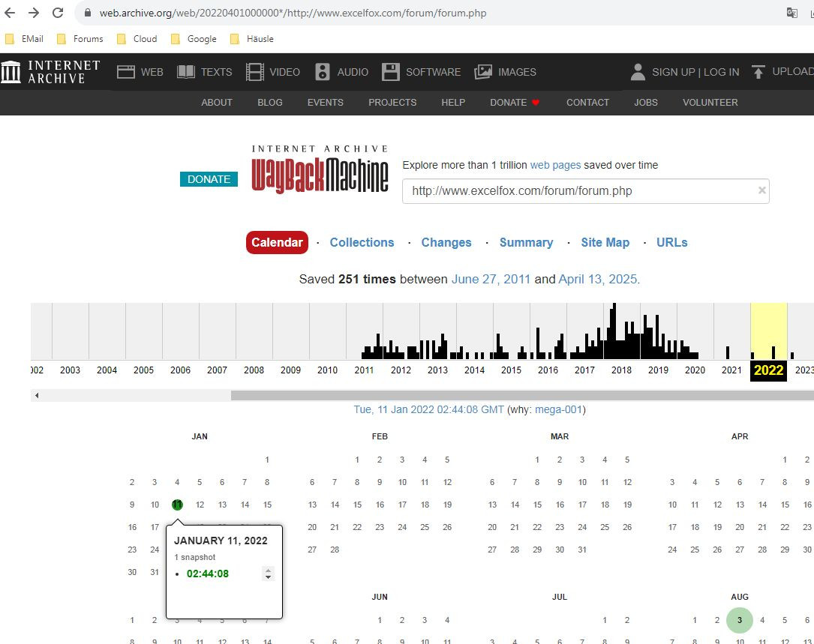
Task: Switch to the Changes tab
Action: click(446, 242)
